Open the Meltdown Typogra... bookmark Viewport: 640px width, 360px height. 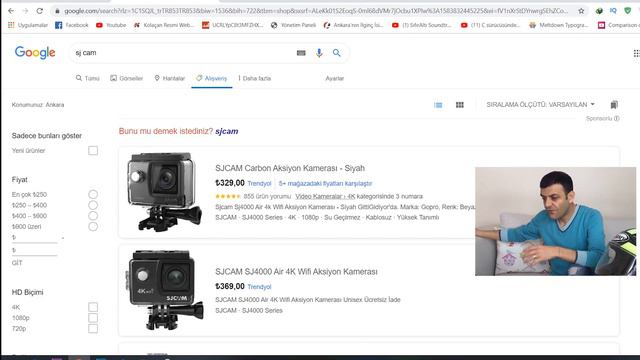(x=559, y=25)
